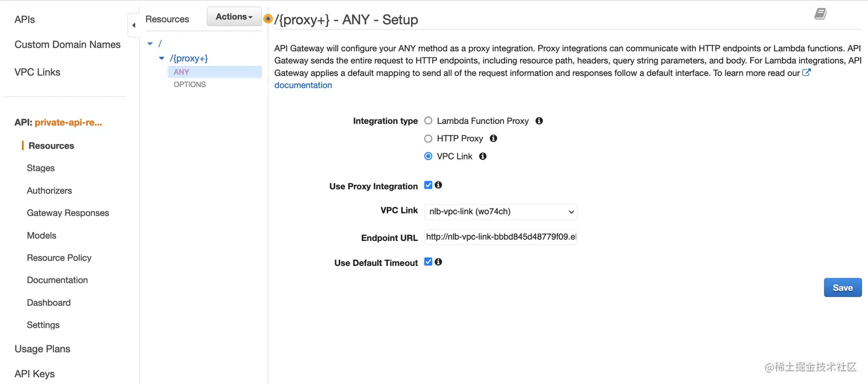
Task: Click the info icon beside Lambda Function Proxy
Action: point(539,121)
